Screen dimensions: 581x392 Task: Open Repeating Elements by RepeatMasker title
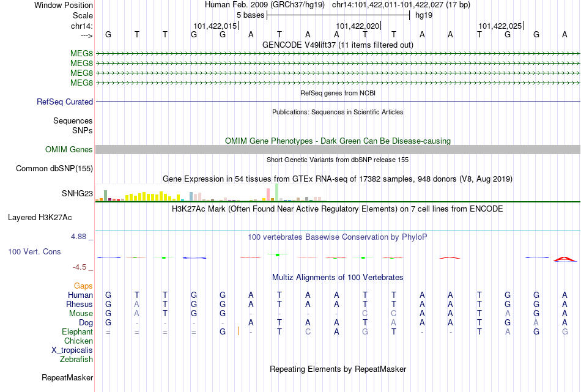pyautogui.click(x=338, y=369)
